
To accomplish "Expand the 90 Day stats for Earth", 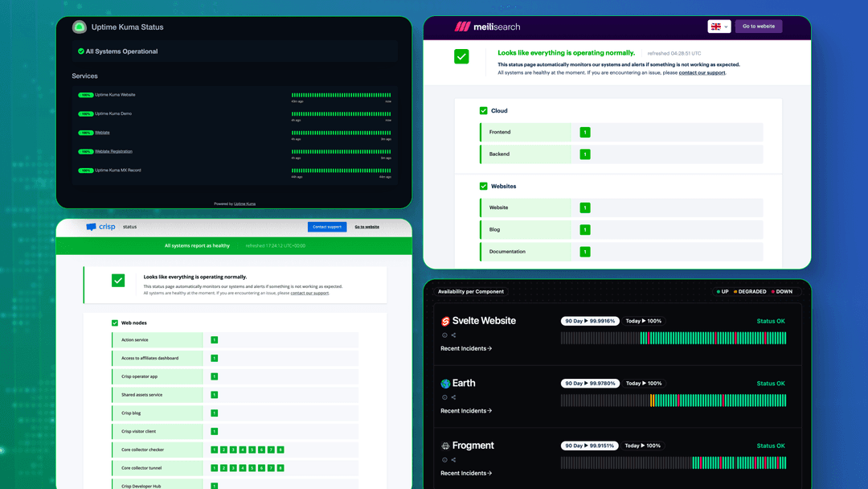I will point(591,383).
